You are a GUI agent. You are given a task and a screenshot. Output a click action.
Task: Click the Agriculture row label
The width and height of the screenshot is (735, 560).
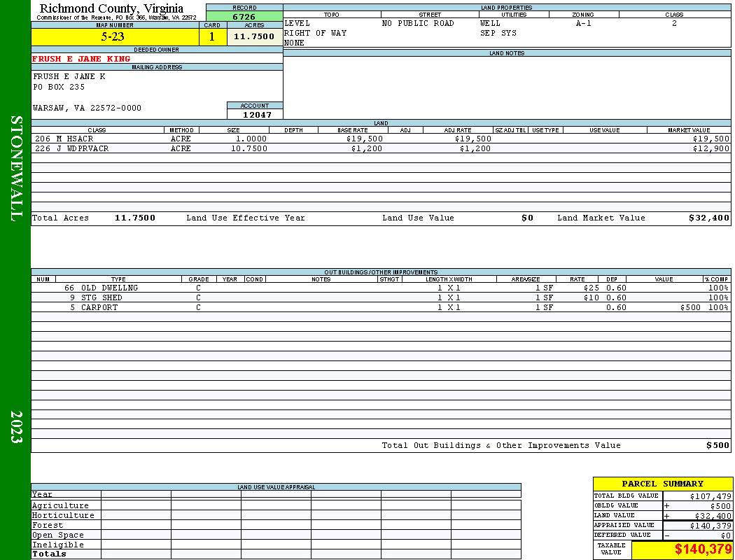click(60, 505)
